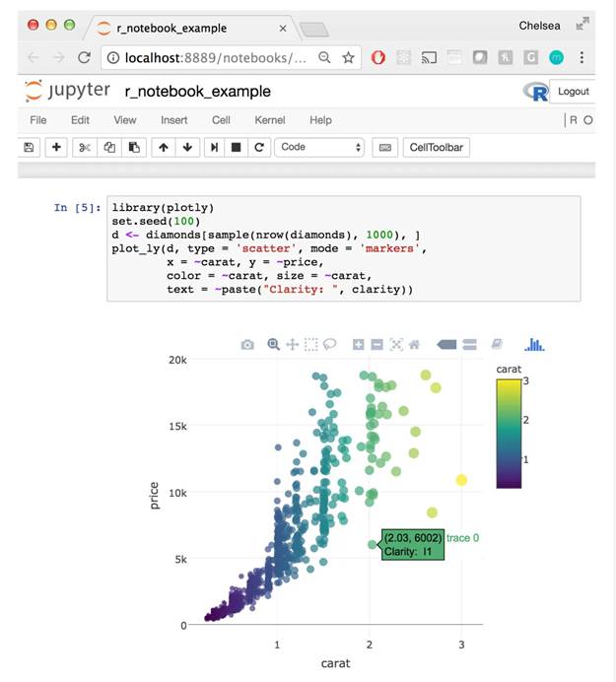Open the browser zoom magnifier icon
The height and width of the screenshot is (682, 616).
coord(324,57)
